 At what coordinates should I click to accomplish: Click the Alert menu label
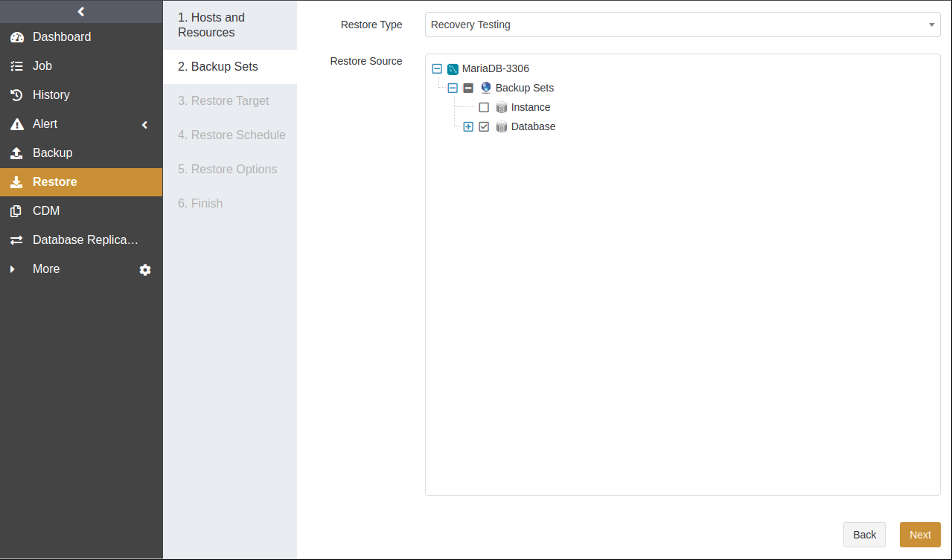click(45, 124)
